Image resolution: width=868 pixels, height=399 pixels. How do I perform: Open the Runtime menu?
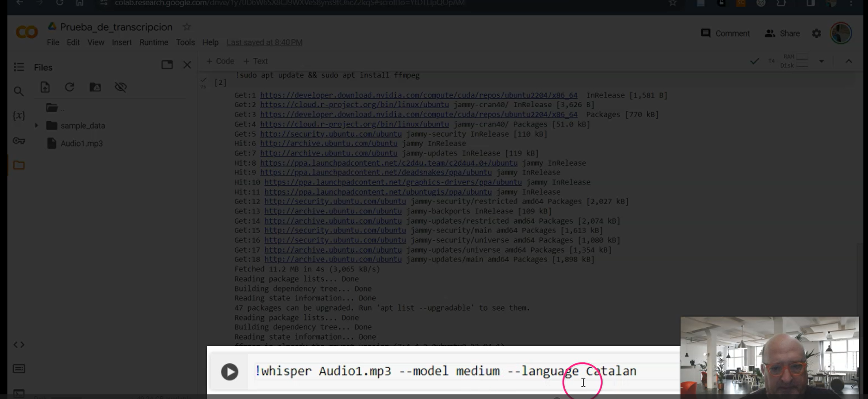[154, 42]
